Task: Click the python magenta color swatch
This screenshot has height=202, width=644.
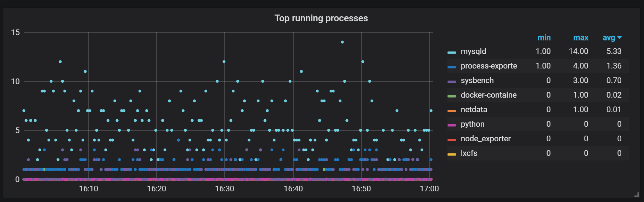Action: [x=452, y=125]
